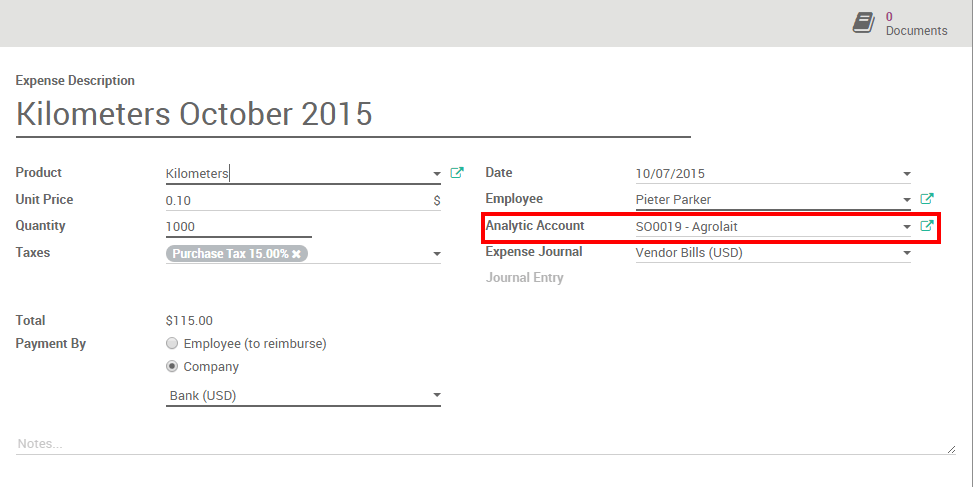Expand the Employee dropdown arrow
The width and height of the screenshot is (973, 487).
(906, 200)
